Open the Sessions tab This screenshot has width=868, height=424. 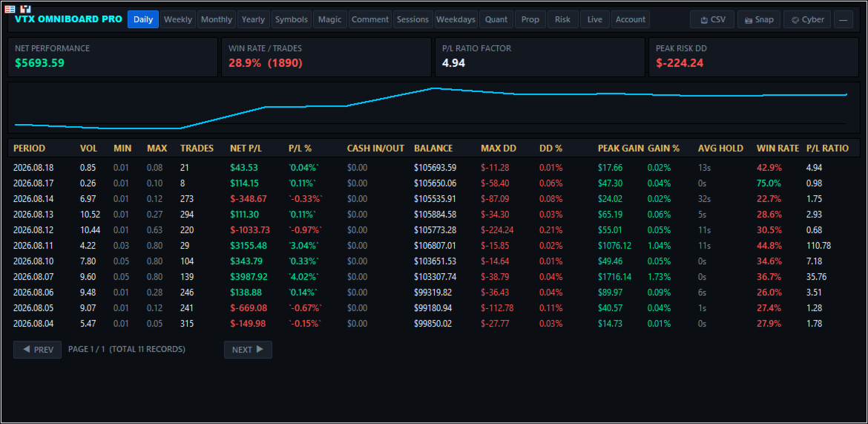pos(413,19)
